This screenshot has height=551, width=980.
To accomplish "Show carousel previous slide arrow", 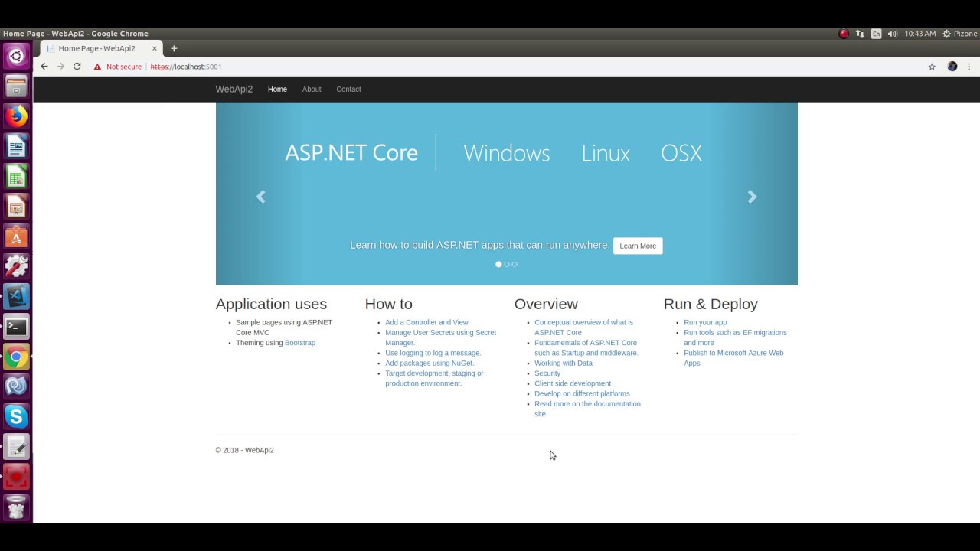I will (x=260, y=197).
